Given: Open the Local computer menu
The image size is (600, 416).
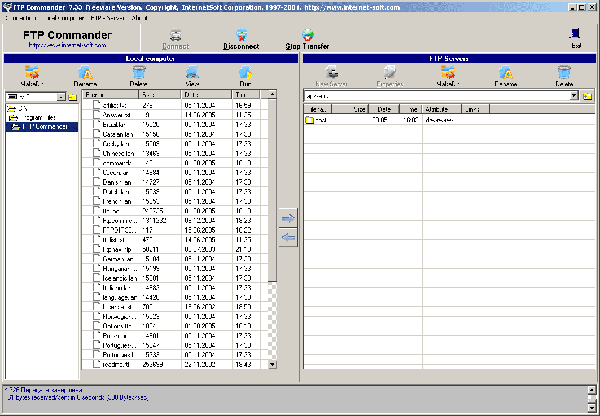Looking at the screenshot, I should click(64, 18).
